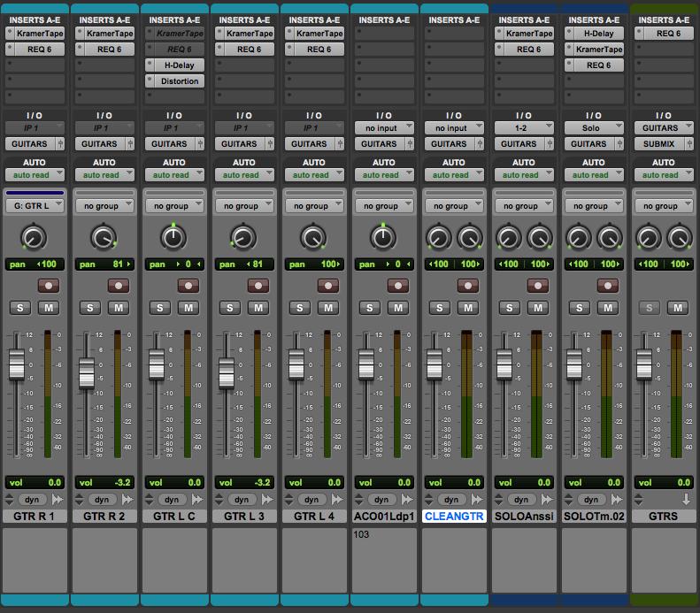Click GTR L 3 vol -3.2 field

(x=244, y=482)
